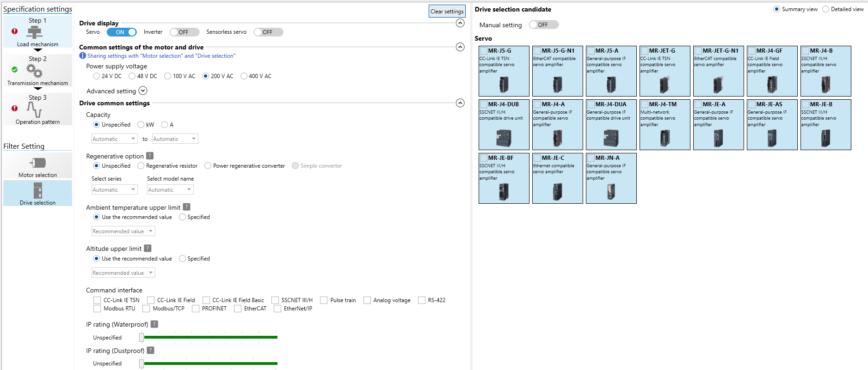Image resolution: width=868 pixels, height=370 pixels.
Task: Check the SSCNET III/H interface
Action: pos(275,300)
